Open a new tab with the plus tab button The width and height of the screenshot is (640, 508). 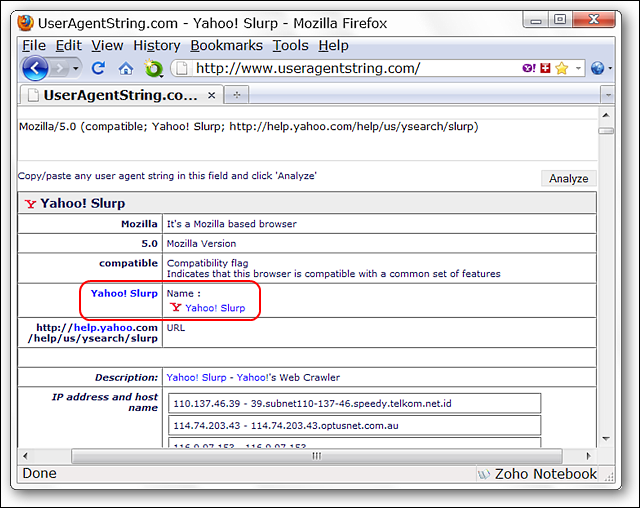(236, 95)
